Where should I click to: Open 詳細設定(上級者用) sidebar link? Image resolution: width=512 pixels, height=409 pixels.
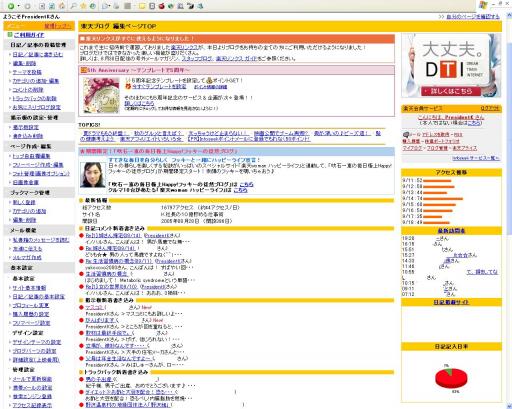click(x=36, y=360)
